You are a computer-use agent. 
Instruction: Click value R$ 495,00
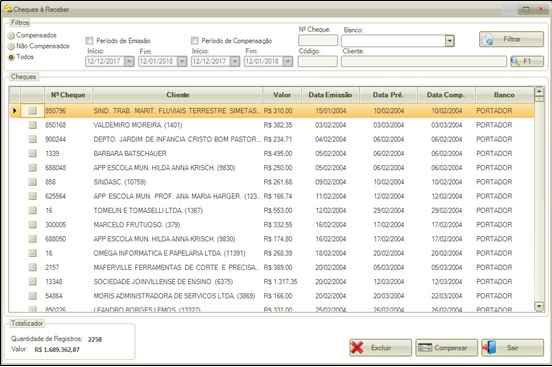[278, 154]
